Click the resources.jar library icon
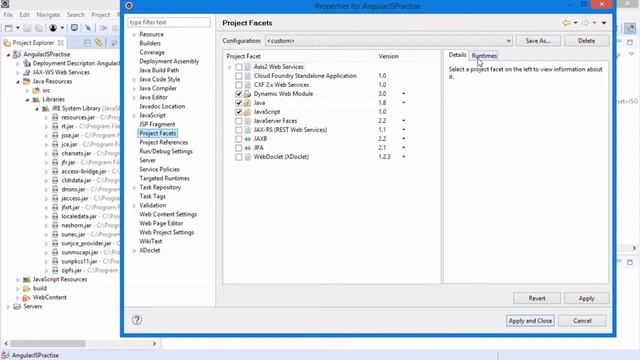 [55, 118]
